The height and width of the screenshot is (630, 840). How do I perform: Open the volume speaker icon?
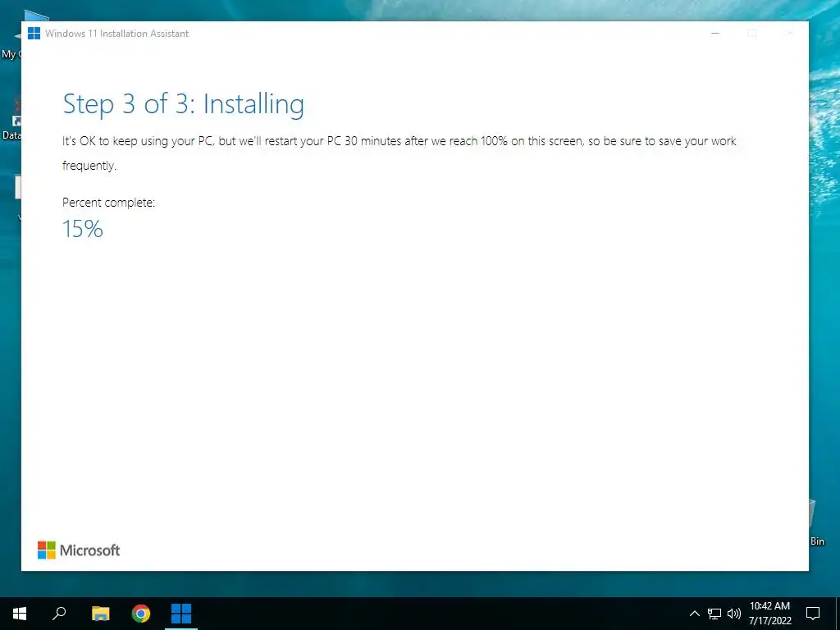click(x=734, y=614)
